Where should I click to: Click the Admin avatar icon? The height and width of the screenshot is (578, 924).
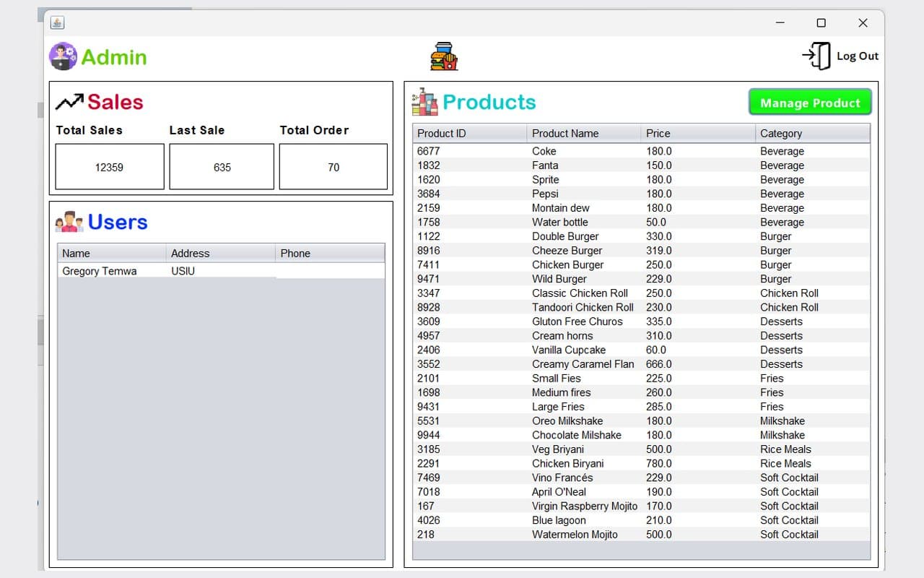63,56
